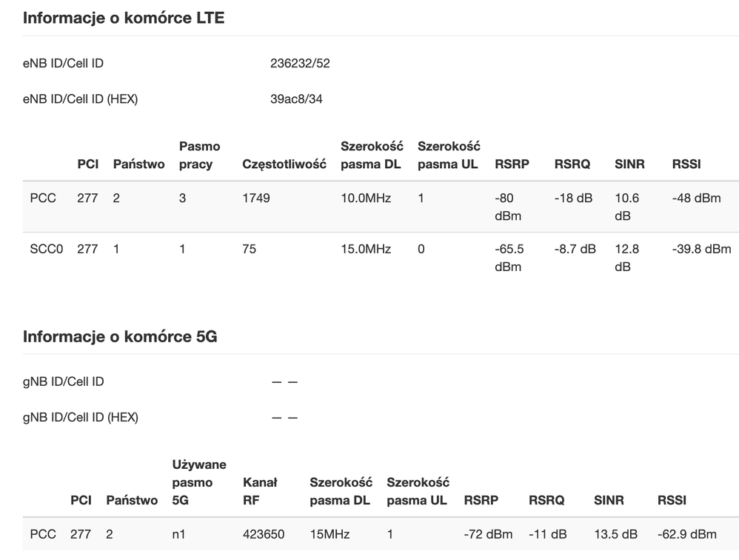The image size is (739, 560).
Task: Click the frequency value 1749
Action: tap(256, 199)
